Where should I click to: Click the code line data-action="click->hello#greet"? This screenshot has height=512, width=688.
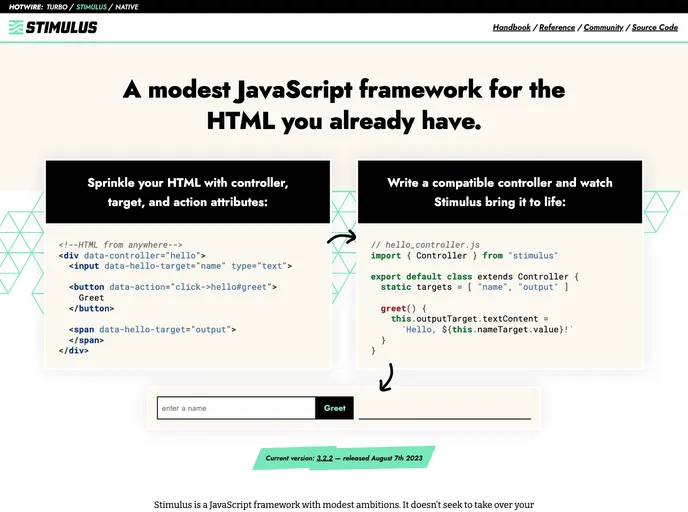pos(173,287)
